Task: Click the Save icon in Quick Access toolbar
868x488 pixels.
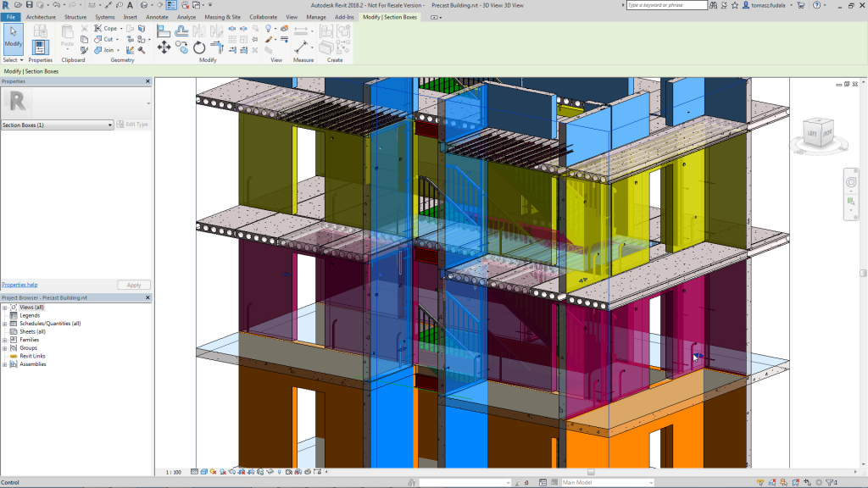Action: point(29,5)
